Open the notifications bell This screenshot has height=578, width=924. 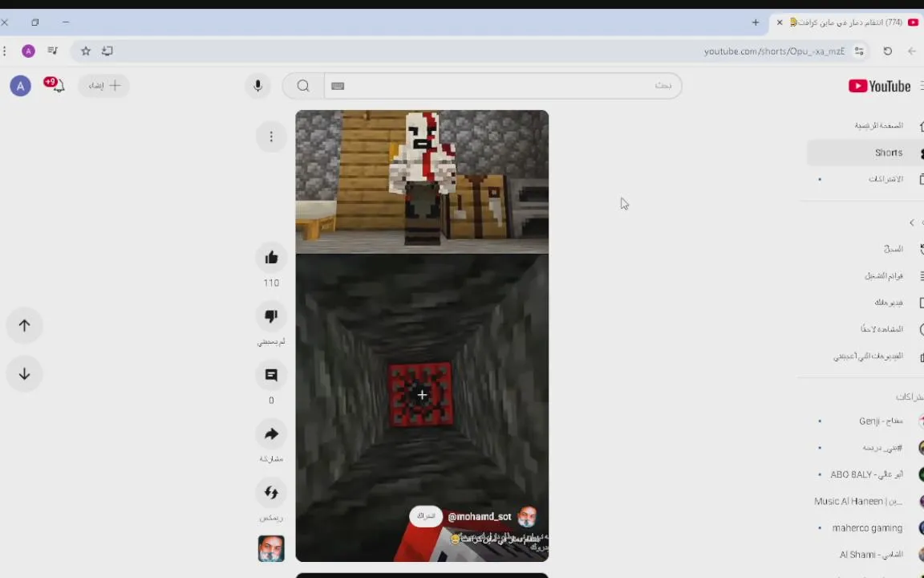click(58, 86)
